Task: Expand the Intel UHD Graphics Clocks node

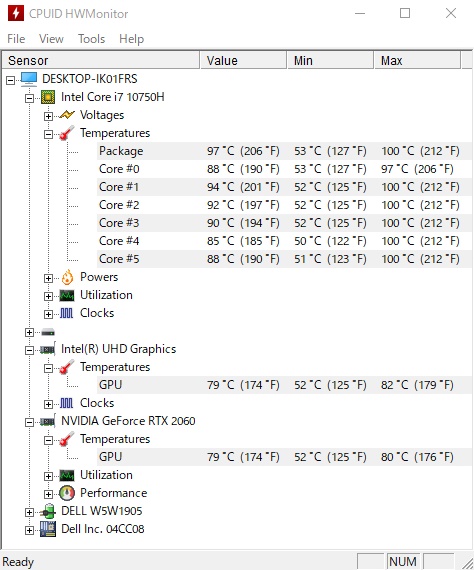Action: point(48,404)
